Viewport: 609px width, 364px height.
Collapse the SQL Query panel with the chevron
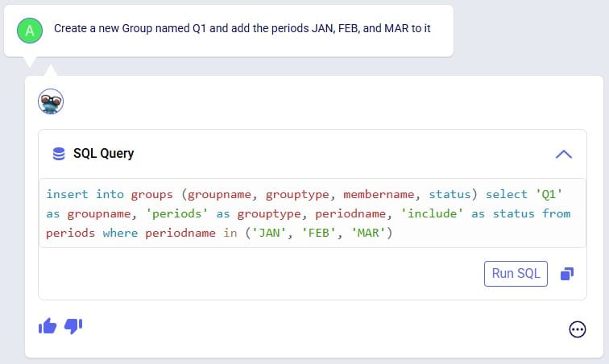564,155
